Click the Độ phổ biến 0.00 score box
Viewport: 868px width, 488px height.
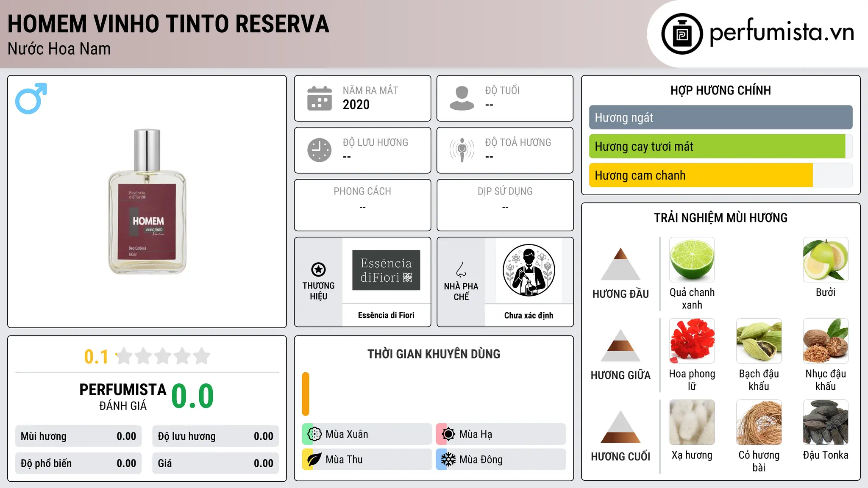(x=78, y=463)
